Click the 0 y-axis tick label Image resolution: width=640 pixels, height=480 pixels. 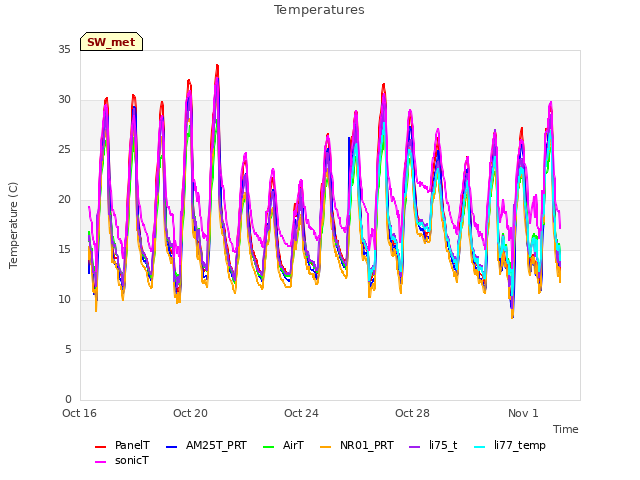[x=68, y=399]
